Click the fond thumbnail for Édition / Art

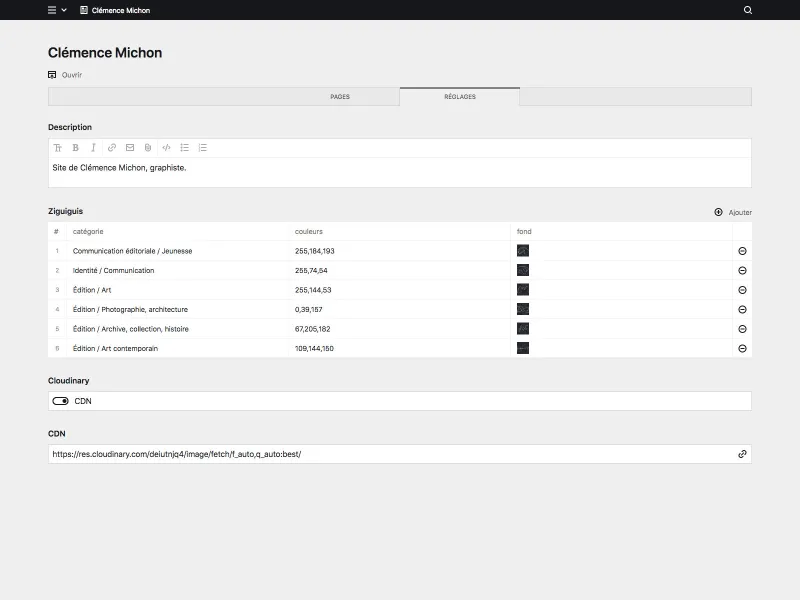(523, 290)
